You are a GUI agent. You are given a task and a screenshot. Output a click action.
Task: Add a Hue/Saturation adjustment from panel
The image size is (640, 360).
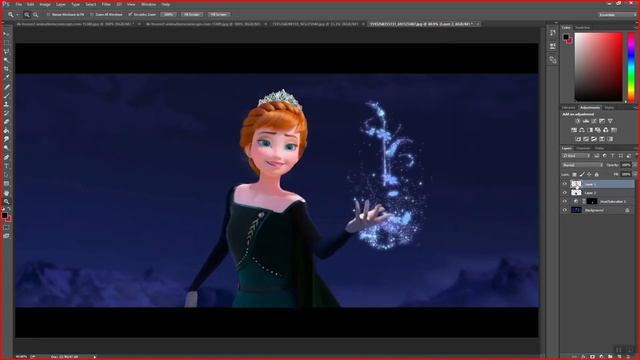574,130
